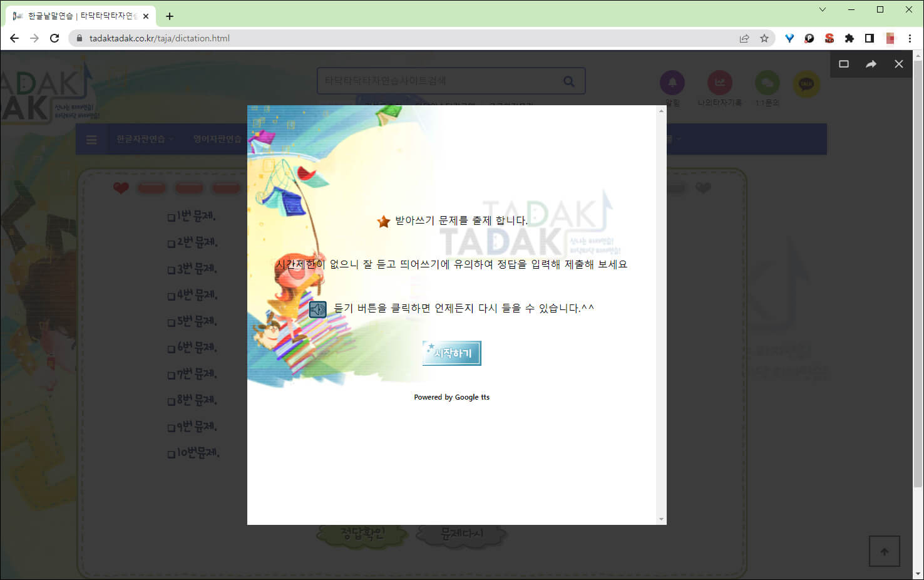Click the speaker listen icon in the dialog
The image size is (924, 580).
coord(317,308)
